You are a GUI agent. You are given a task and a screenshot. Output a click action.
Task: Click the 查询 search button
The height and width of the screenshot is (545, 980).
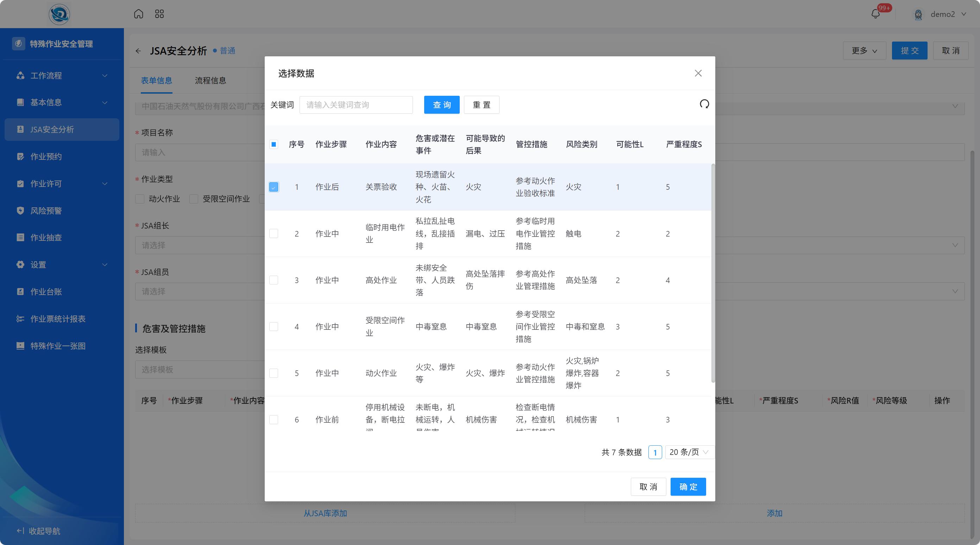[441, 105]
